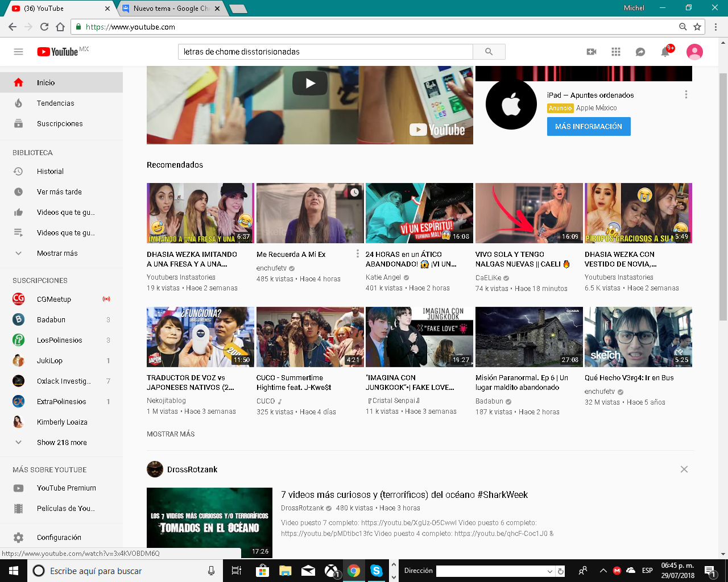This screenshot has height=582, width=728.
Task: Open Skype from the taskbar
Action: [376, 571]
